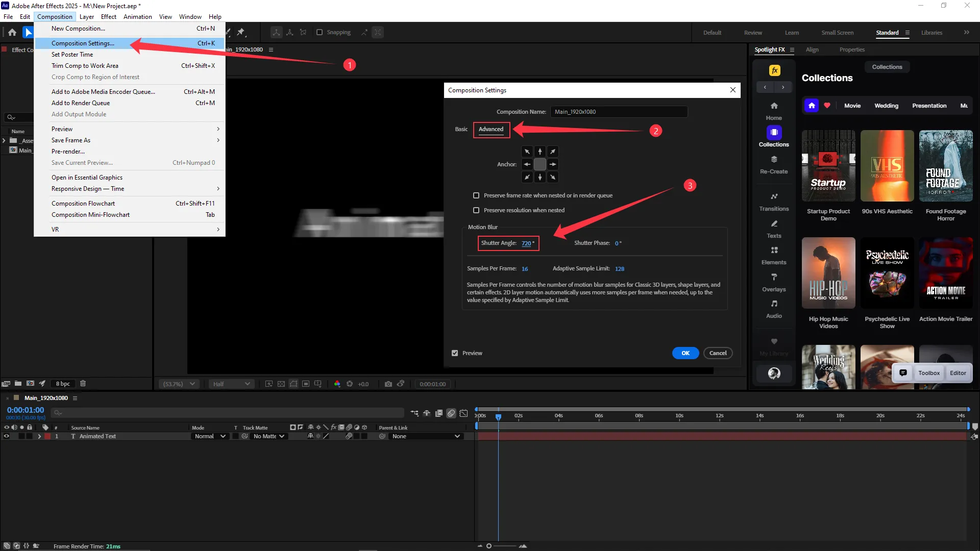The image size is (980, 551).
Task: Uncheck the Preview checkbox in dialog
Action: coord(455,353)
